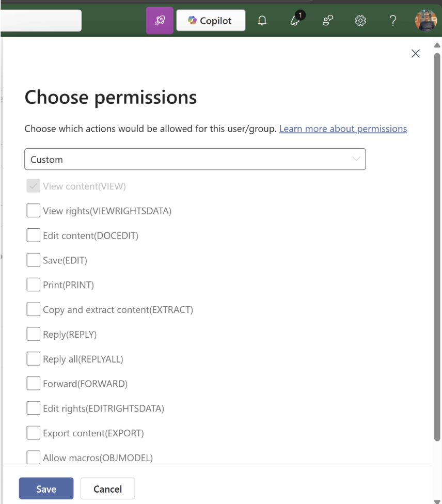Image resolution: width=442 pixels, height=504 pixels.
Task: Open alerts icon with badge 1
Action: (296, 19)
